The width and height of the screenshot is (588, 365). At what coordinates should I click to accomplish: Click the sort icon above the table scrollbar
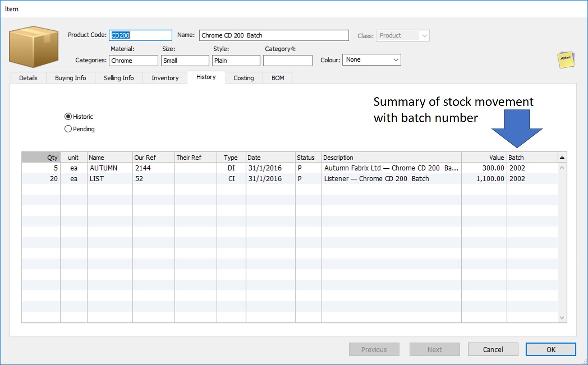tap(562, 157)
